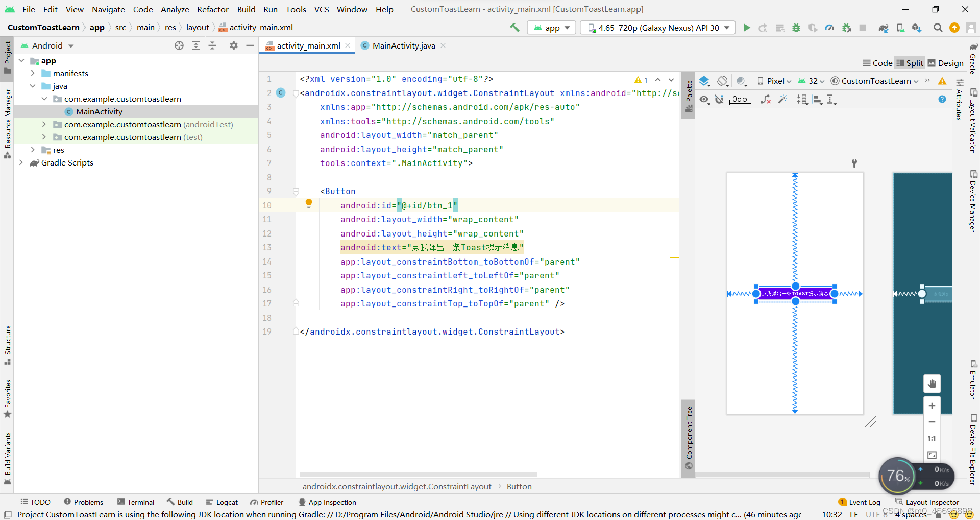
Task: Open the Galaxy Nexus API 30 device dropdown
Action: 658,28
